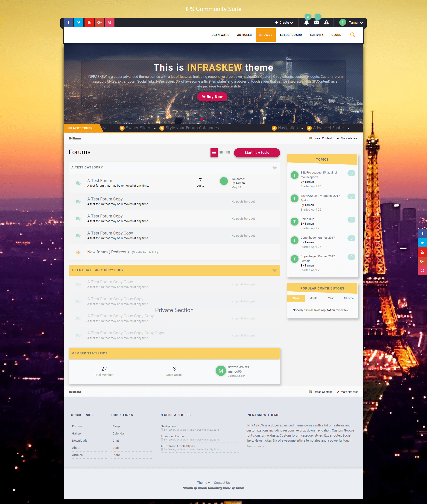Click Contact Us in the footer
Image resolution: width=427 pixels, height=504 pixels.
pos(222,482)
